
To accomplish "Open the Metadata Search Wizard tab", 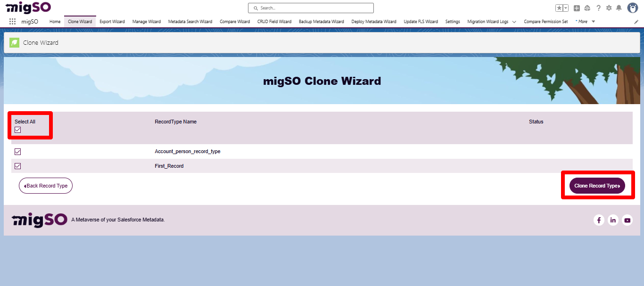I will tap(190, 22).
